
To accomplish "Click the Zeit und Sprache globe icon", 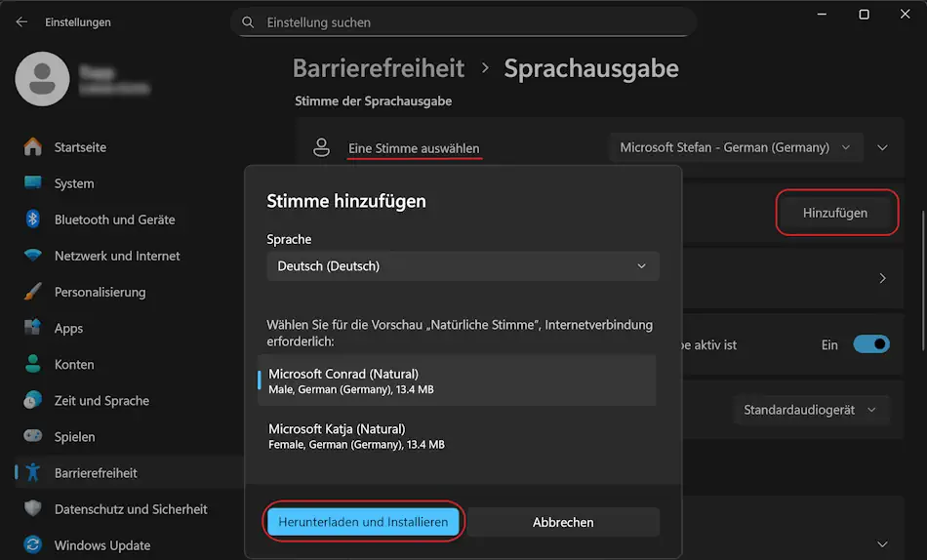I will click(x=33, y=400).
